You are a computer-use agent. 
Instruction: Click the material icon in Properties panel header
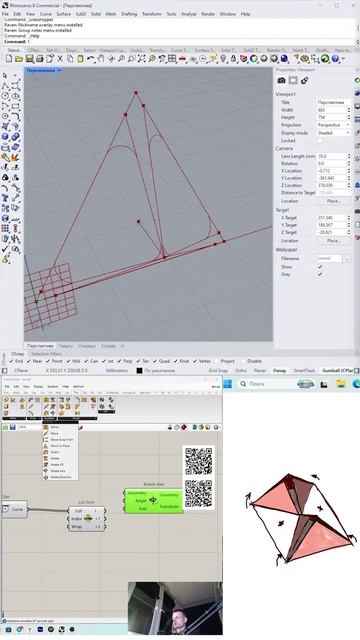(304, 80)
